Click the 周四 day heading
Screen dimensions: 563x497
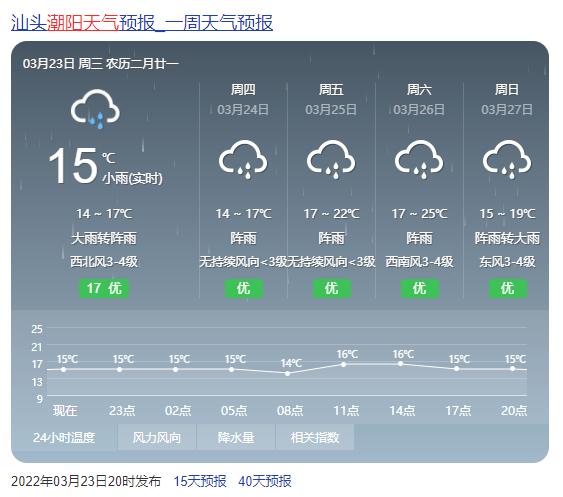(243, 89)
